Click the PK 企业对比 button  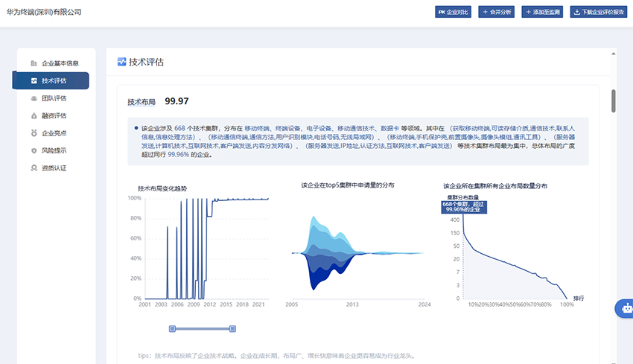click(453, 12)
